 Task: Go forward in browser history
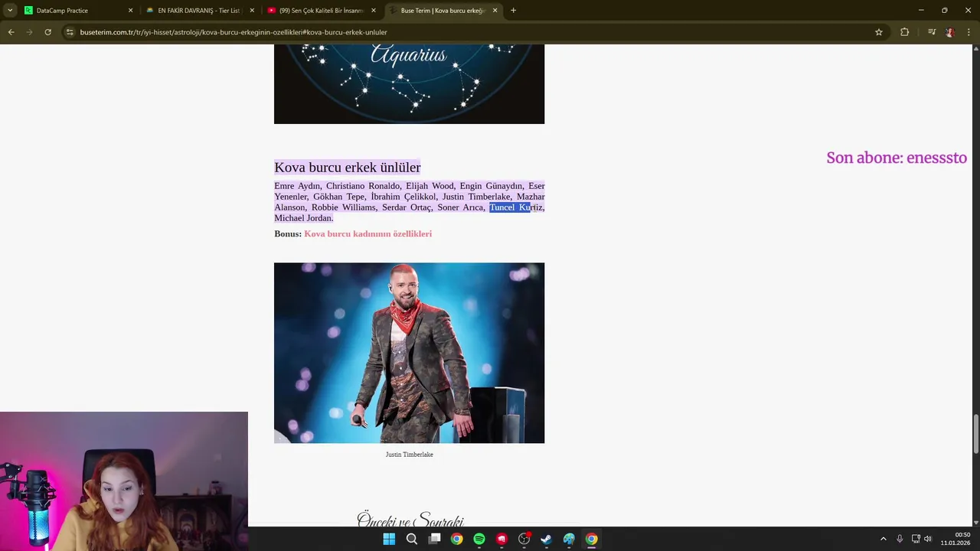coord(30,32)
